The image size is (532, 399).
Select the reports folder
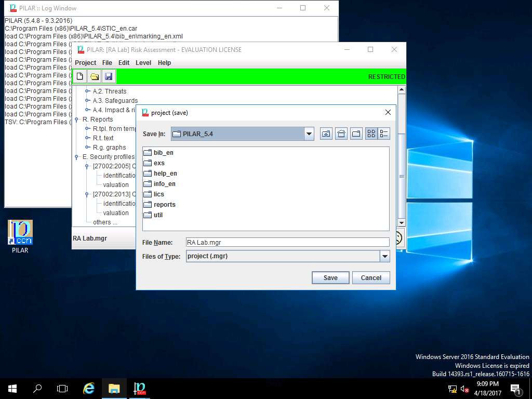click(x=159, y=205)
